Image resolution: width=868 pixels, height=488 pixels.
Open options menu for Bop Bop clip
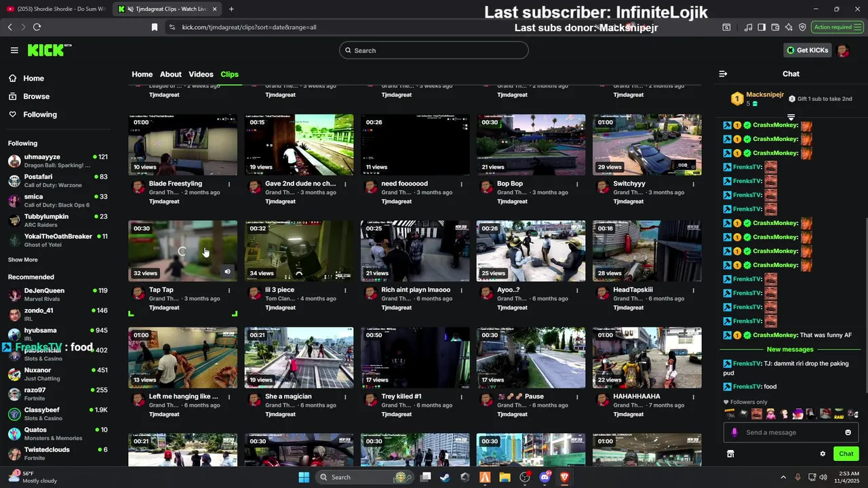tap(578, 184)
